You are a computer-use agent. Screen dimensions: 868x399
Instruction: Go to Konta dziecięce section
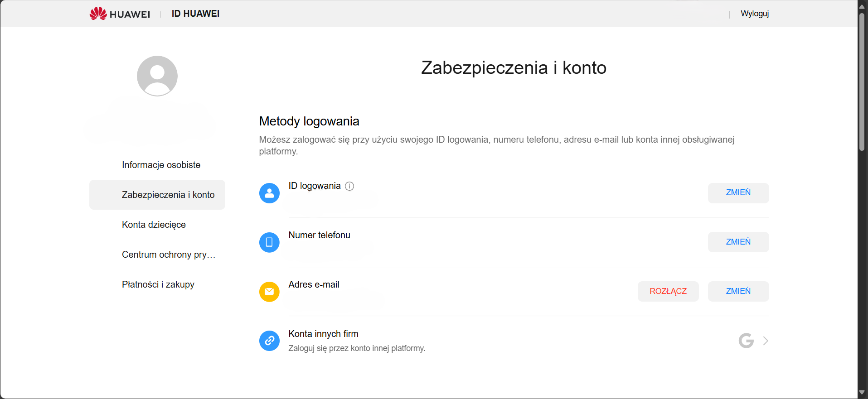pos(154,225)
